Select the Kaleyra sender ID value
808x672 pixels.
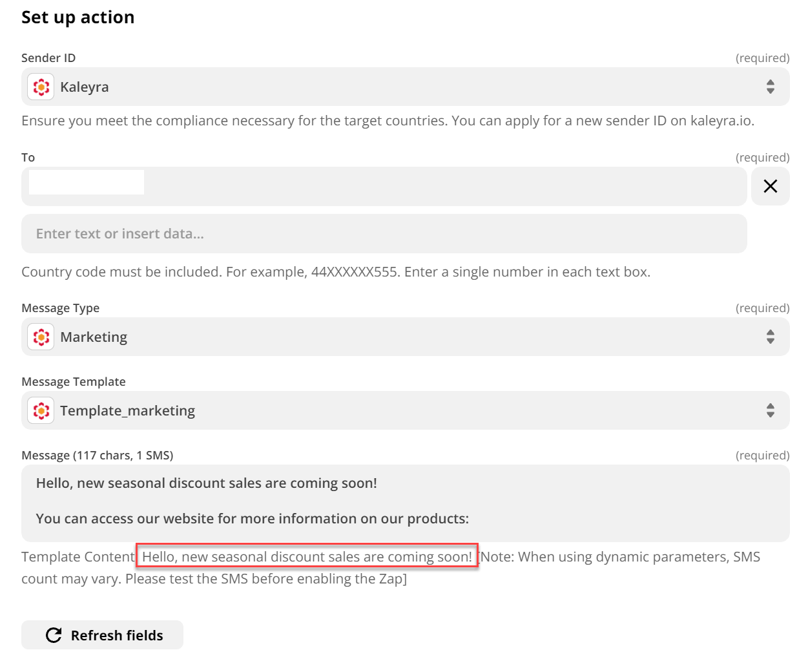tap(85, 87)
